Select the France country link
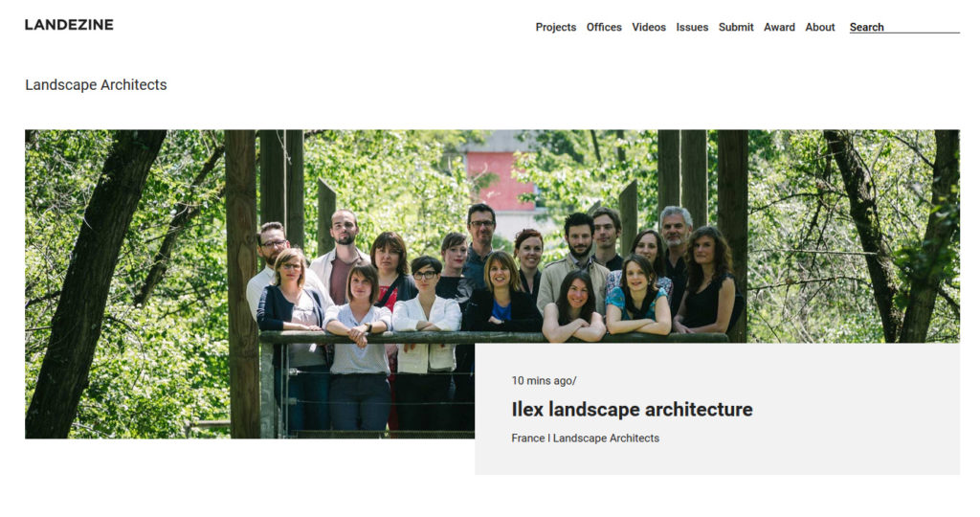 (x=528, y=438)
